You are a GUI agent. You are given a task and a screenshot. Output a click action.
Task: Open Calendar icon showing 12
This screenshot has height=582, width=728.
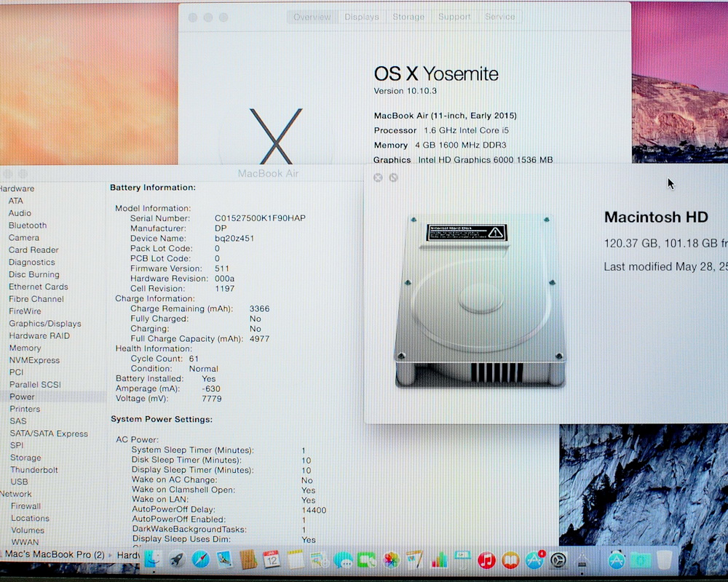[272, 559]
